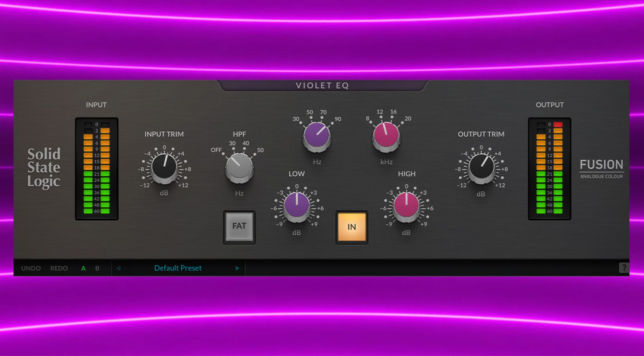
Task: Click the REDO button
Action: (59, 268)
